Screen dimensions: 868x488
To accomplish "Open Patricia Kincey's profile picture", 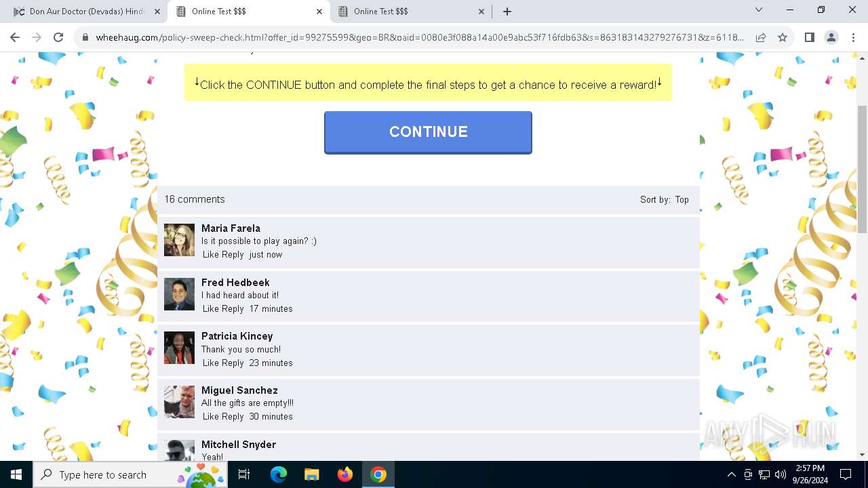I will click(x=179, y=348).
